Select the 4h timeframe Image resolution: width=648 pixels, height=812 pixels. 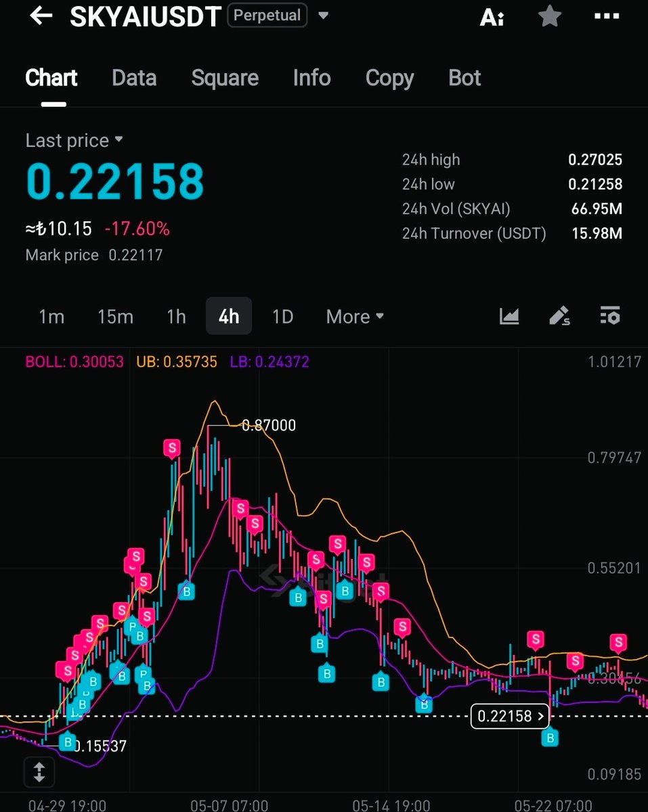[x=229, y=316]
